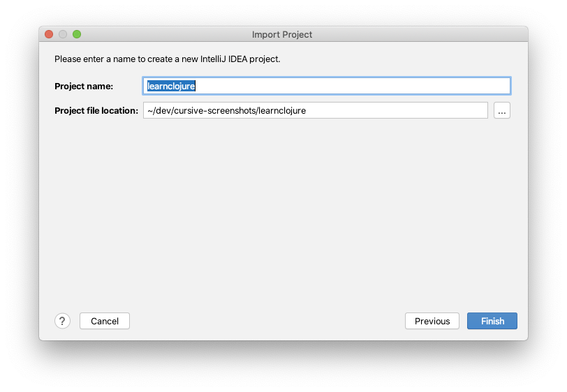This screenshot has width=567, height=392.
Task: Go back with the Previous button
Action: click(x=432, y=321)
